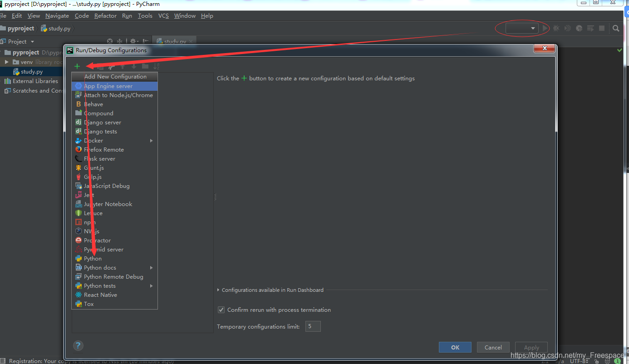Select Attach to Node.js/Chrome entry
The height and width of the screenshot is (364, 629).
coord(114,95)
